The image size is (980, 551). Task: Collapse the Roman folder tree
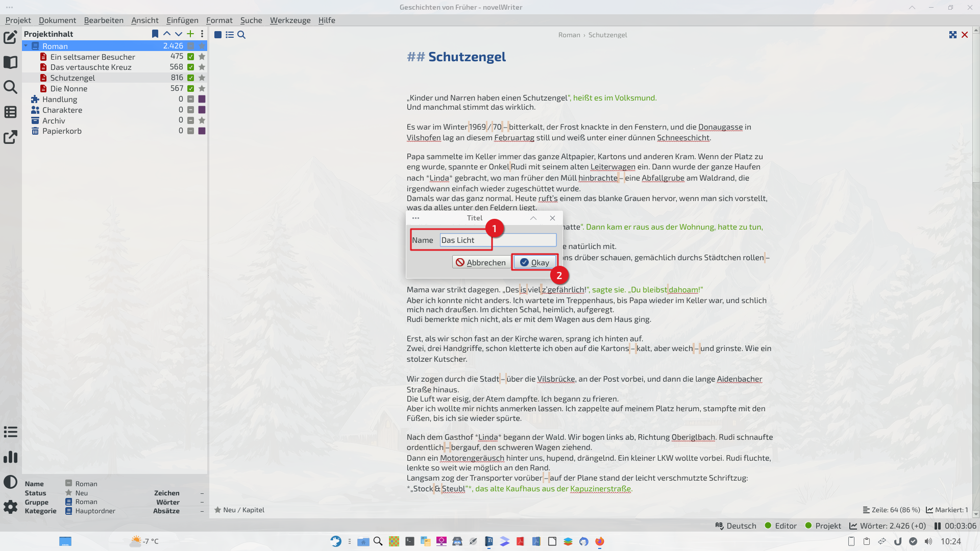pyautogui.click(x=26, y=46)
